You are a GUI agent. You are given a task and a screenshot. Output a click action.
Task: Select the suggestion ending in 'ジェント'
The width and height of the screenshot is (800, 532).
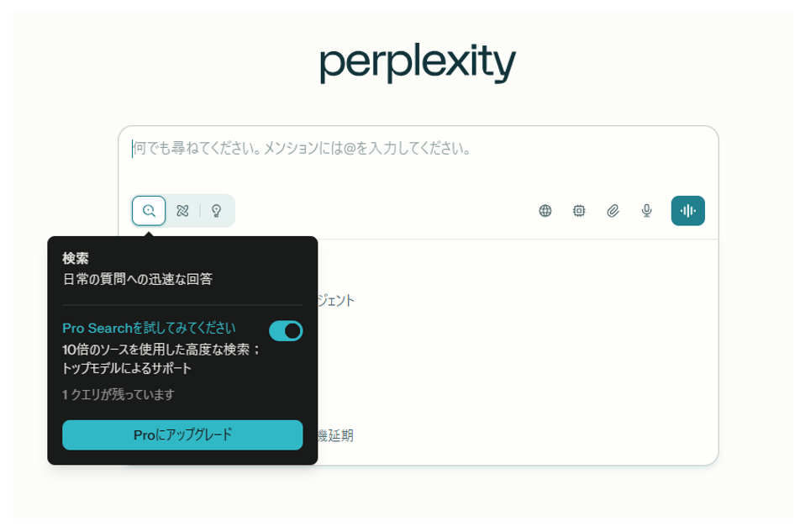click(x=336, y=300)
